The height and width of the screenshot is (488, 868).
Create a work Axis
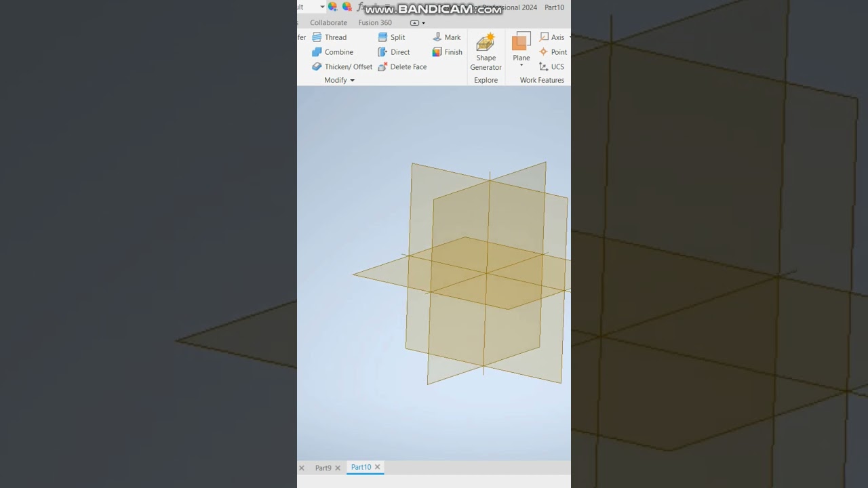pyautogui.click(x=552, y=37)
